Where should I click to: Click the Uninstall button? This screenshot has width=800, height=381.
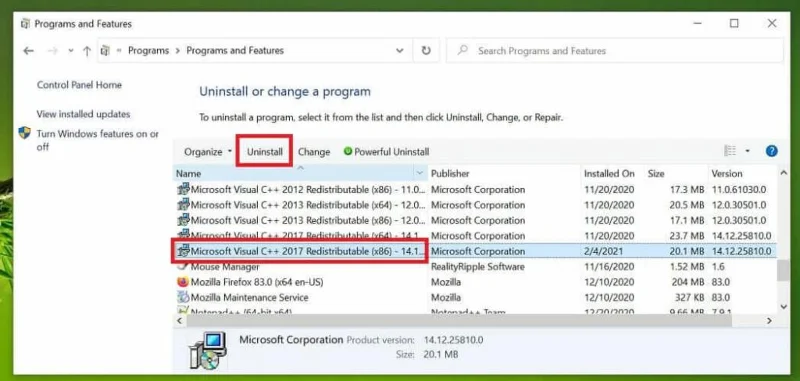point(264,151)
